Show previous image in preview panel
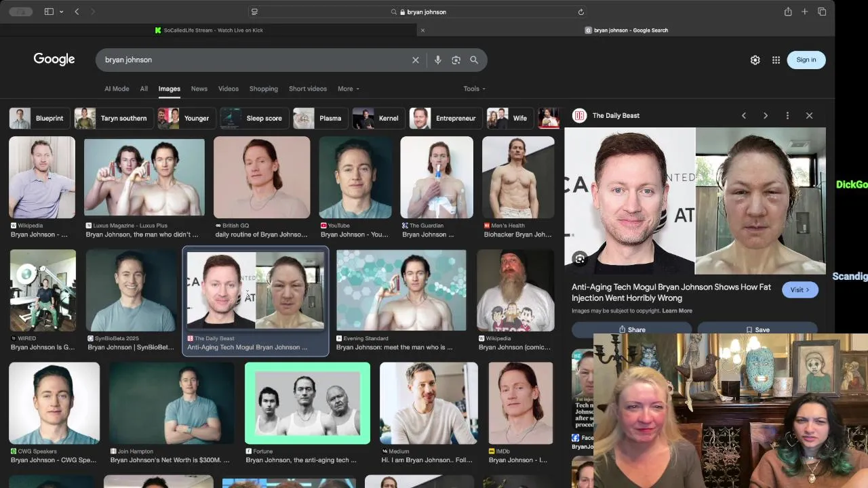 (x=744, y=115)
